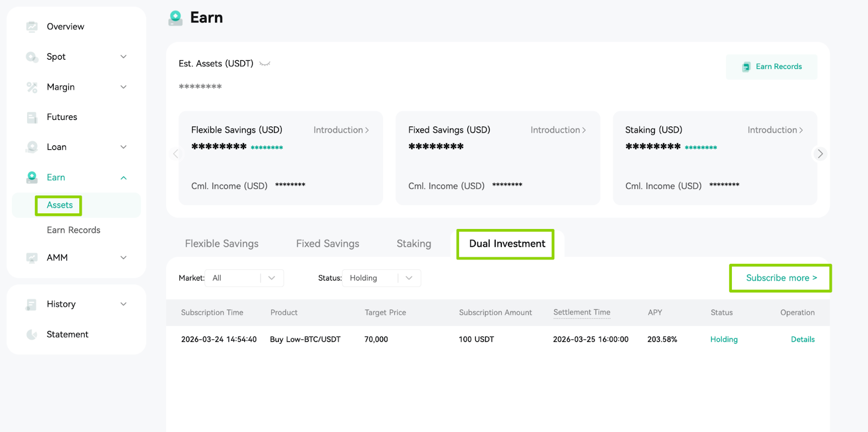Toggle the hidden-eye icon beside Est. Assets
Image resolution: width=868 pixels, height=432 pixels.
(x=265, y=64)
